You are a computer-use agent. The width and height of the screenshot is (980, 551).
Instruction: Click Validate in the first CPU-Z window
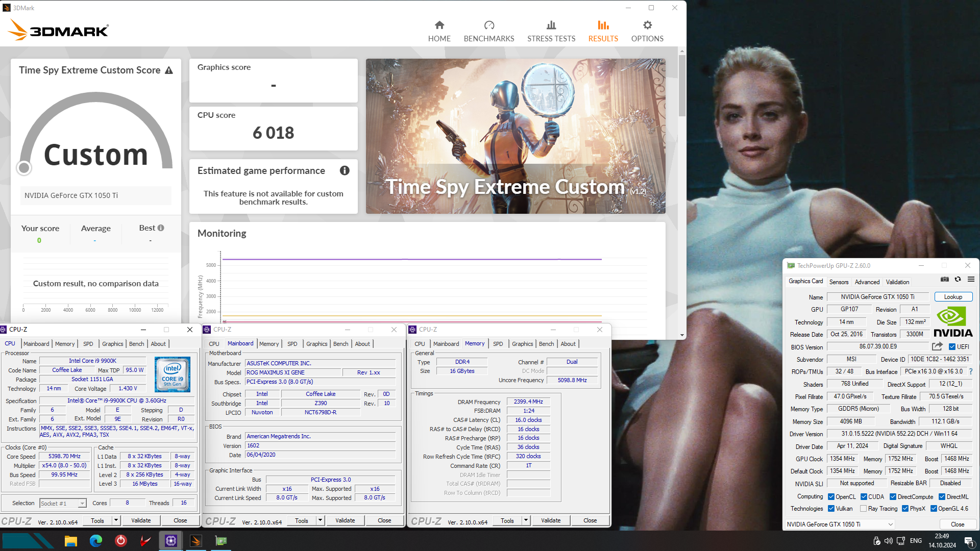[x=141, y=520]
